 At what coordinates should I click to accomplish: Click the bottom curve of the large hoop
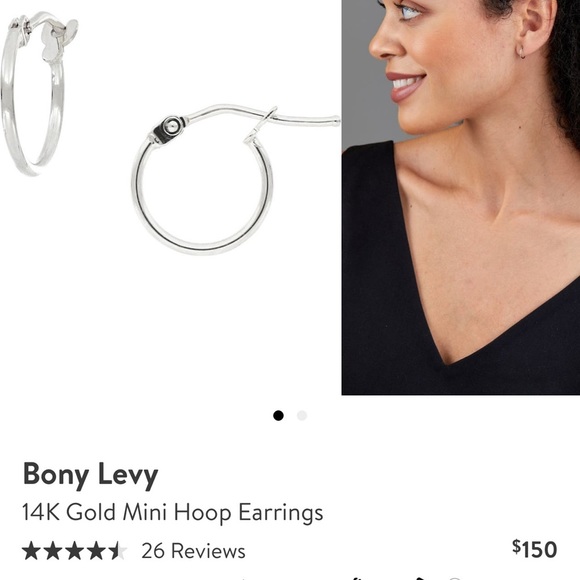[x=202, y=247]
